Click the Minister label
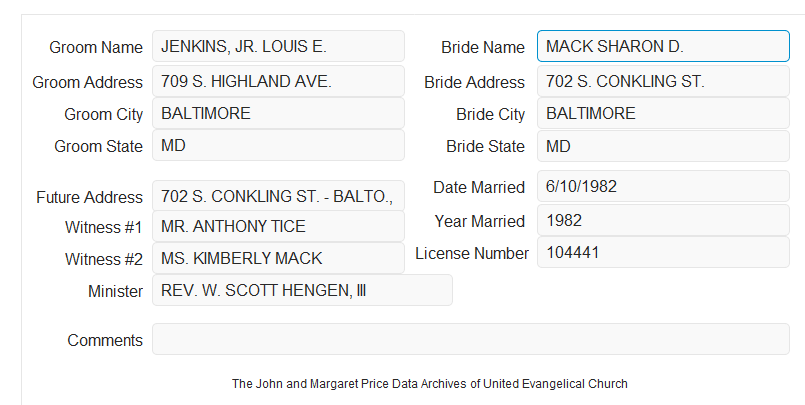 pos(115,291)
